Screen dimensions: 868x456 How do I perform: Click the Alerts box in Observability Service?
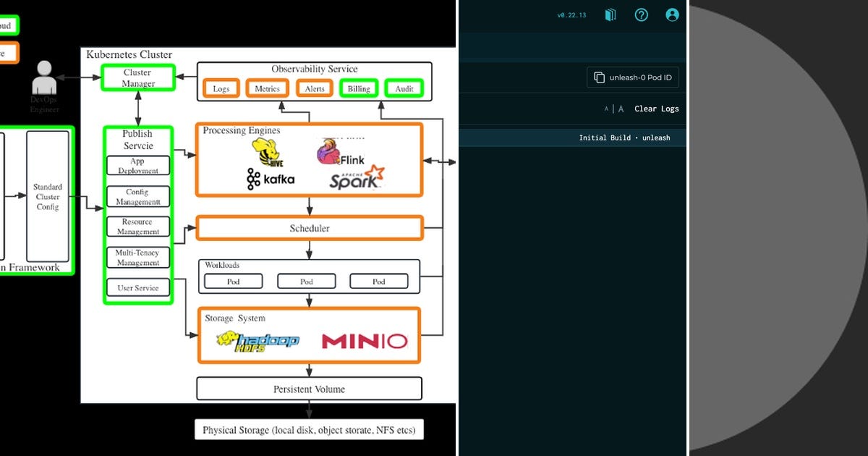pos(314,88)
